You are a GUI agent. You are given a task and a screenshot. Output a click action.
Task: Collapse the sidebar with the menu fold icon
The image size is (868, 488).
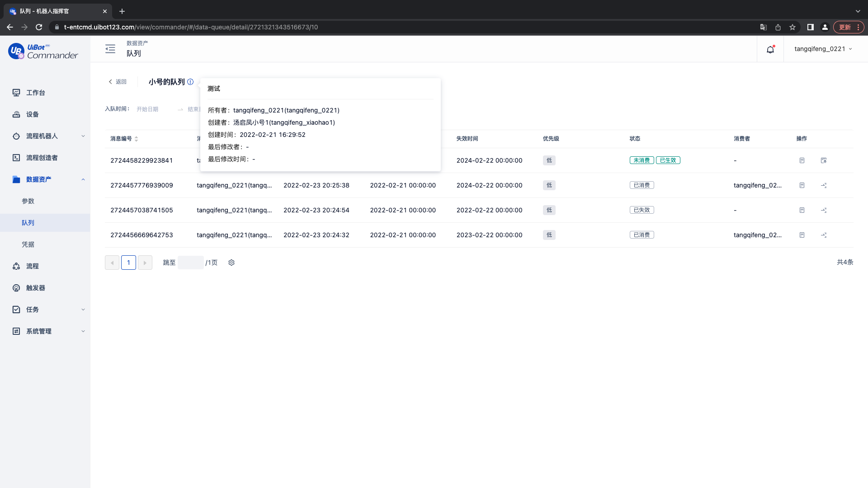click(110, 49)
